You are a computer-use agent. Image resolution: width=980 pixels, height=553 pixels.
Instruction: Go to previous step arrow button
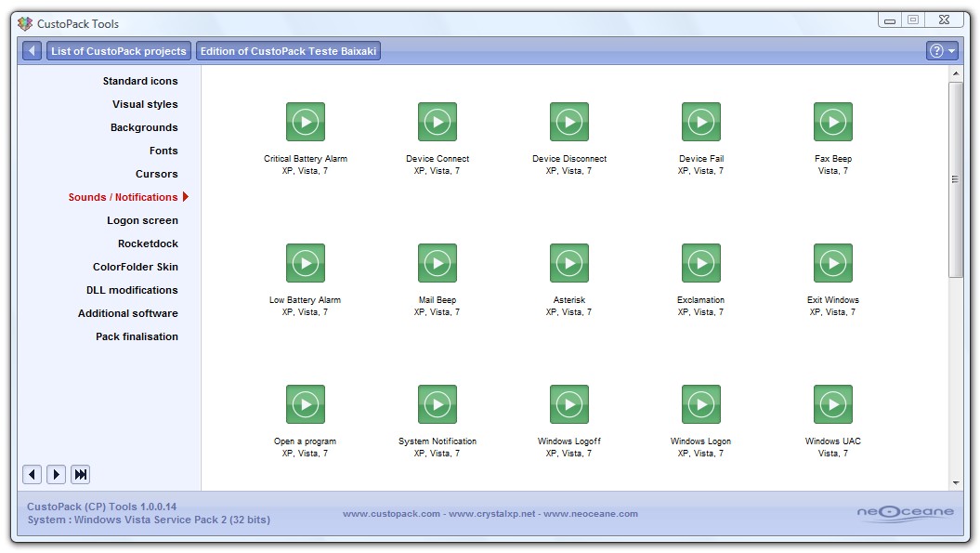coord(32,474)
